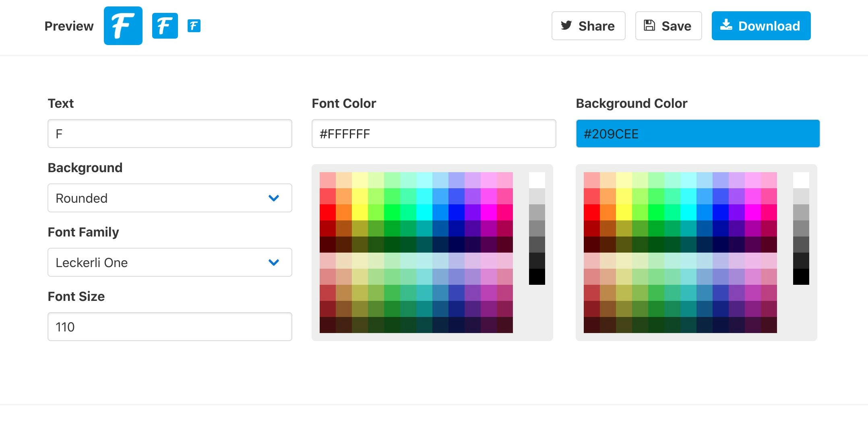Click the floppy disk icon in Save button
This screenshot has width=868, height=432.
(x=649, y=25)
